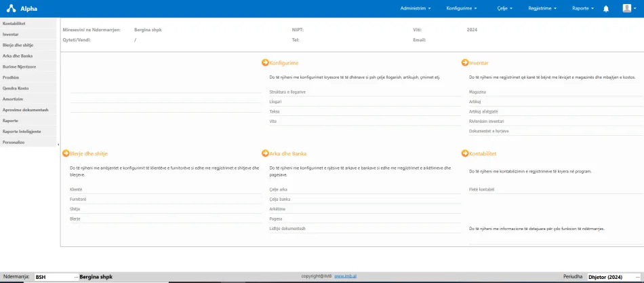Viewport: 644px width, 283px height.
Task: Open the Çelje arka link
Action: [x=279, y=189]
